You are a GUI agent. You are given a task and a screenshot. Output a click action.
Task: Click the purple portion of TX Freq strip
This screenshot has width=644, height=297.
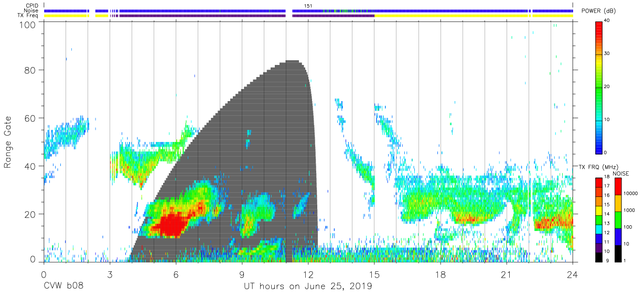(246, 16)
